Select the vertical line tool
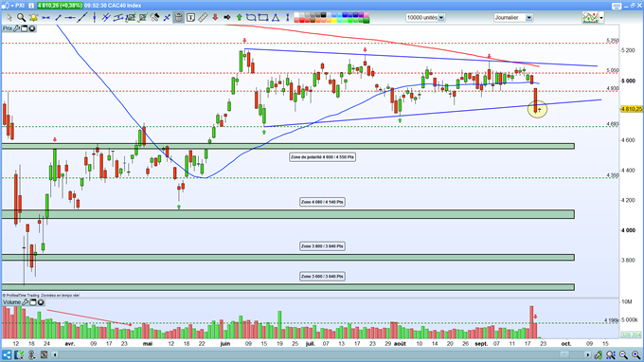The image size is (644, 362). point(94,18)
